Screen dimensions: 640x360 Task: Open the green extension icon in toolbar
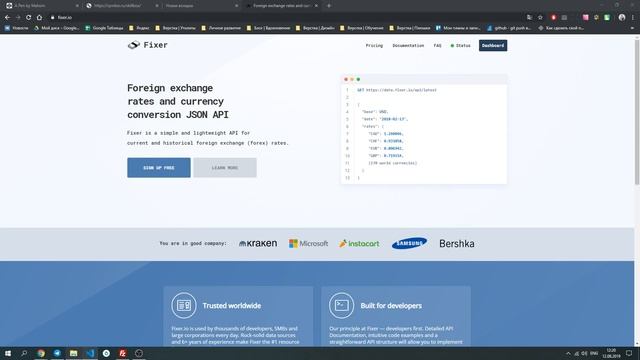pyautogui.click(x=607, y=18)
